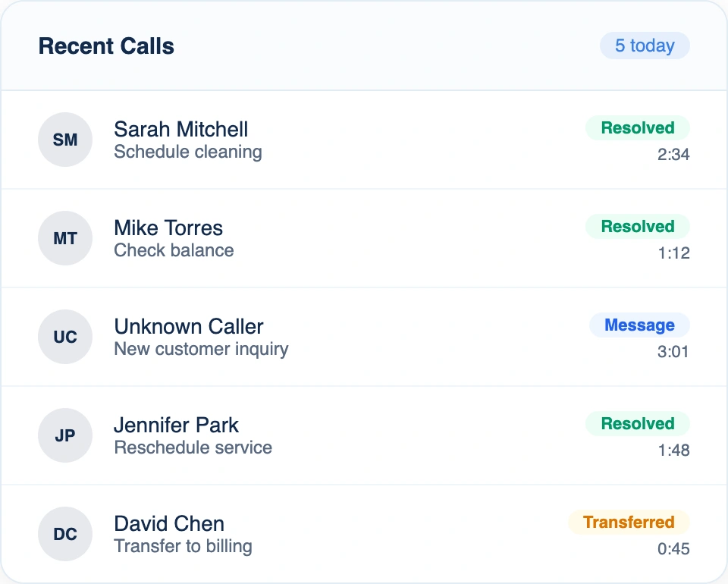Click the "Schedule cleaning" call summary
The width and height of the screenshot is (728, 584).
click(x=188, y=152)
